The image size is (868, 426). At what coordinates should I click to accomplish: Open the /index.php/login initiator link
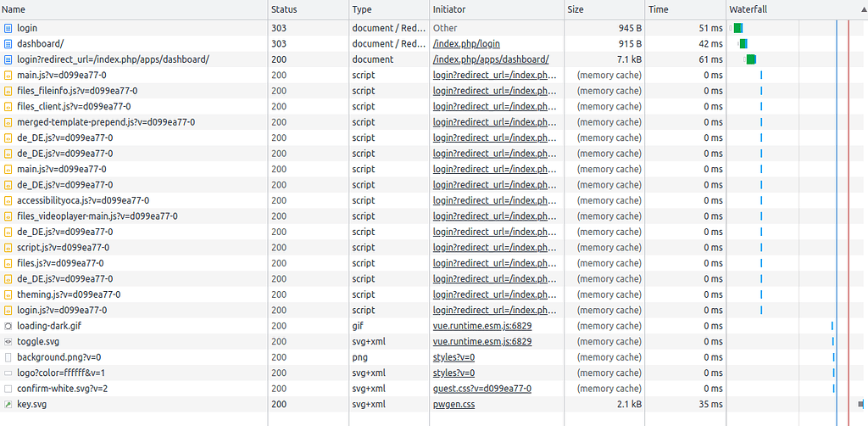466,44
